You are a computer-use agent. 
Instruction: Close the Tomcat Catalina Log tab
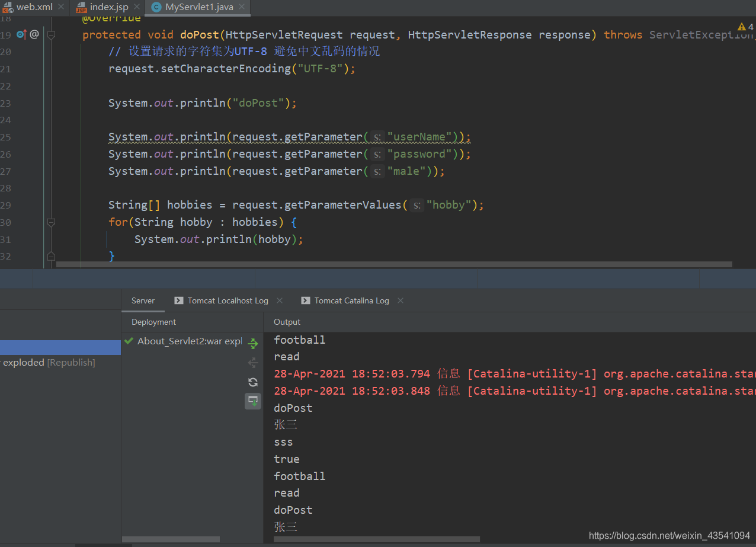tap(401, 300)
